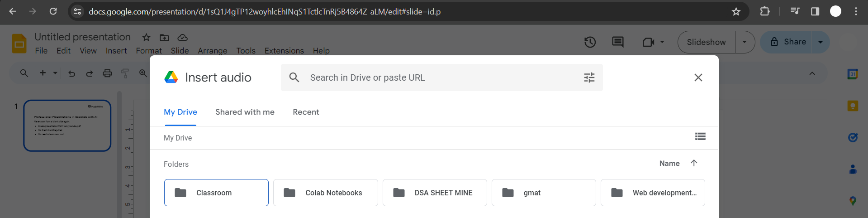Open the Colab Notebooks folder
868x218 pixels.
click(x=325, y=193)
